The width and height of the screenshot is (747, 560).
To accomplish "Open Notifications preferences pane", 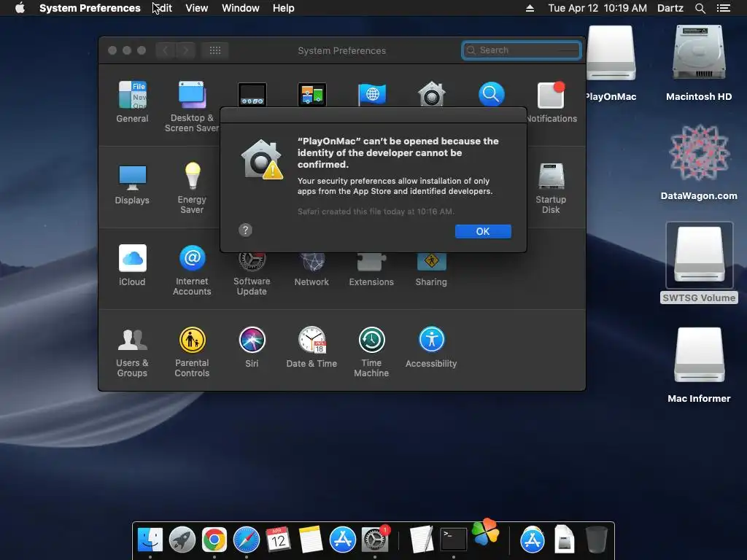I will point(551,102).
